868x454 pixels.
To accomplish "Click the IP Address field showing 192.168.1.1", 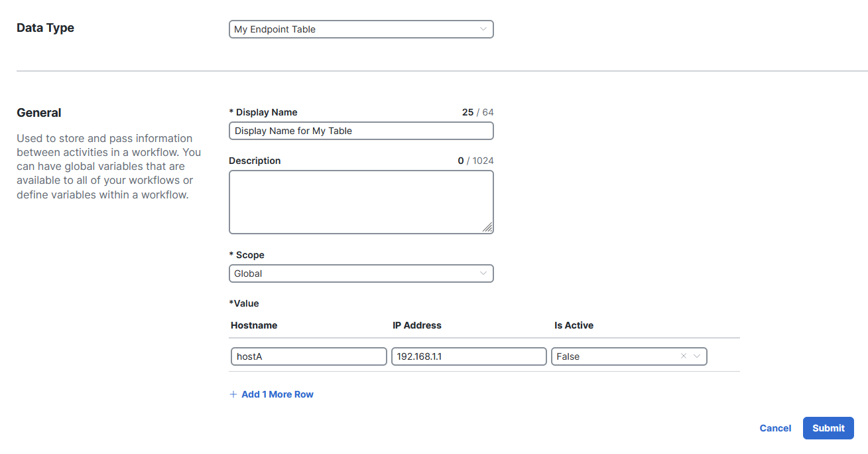I will click(469, 356).
